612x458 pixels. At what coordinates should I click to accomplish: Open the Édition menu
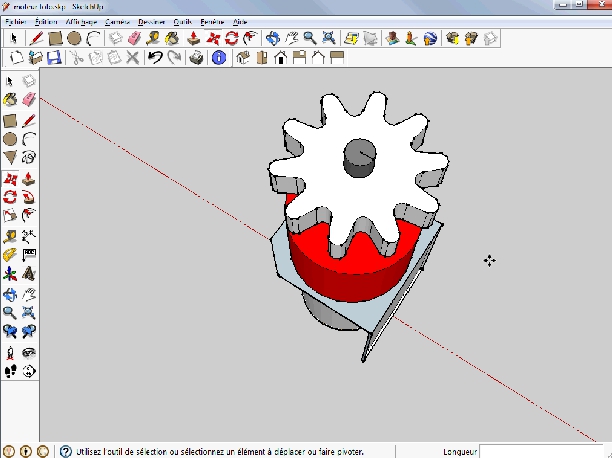point(46,22)
